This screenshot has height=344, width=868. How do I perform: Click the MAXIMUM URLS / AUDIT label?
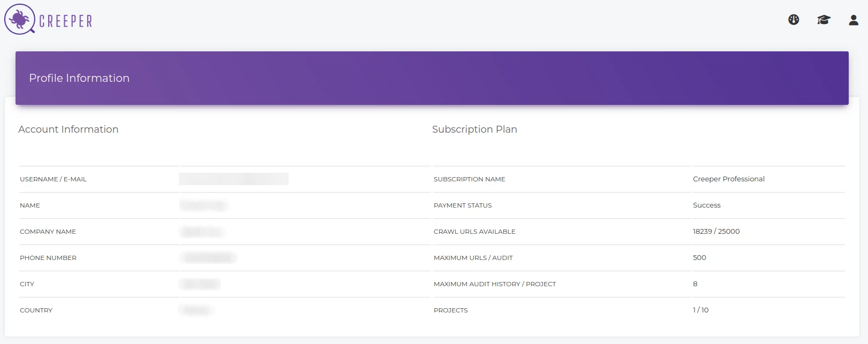click(x=473, y=258)
